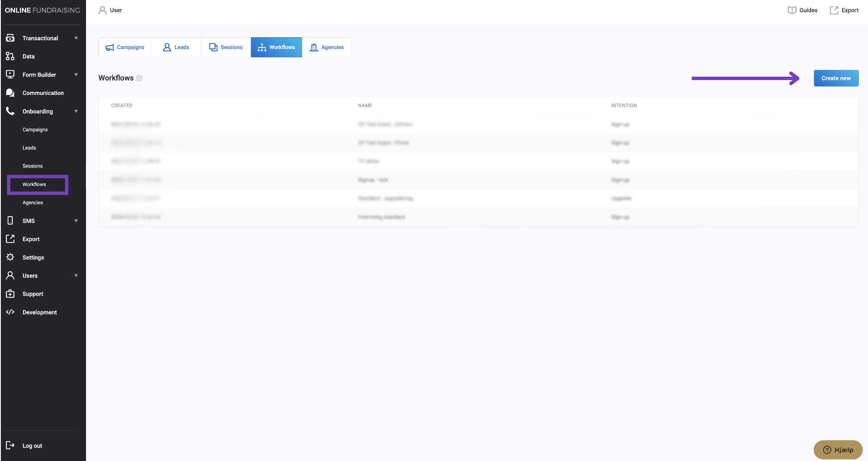Click the hierarchy icon on Workflows tab

262,47
